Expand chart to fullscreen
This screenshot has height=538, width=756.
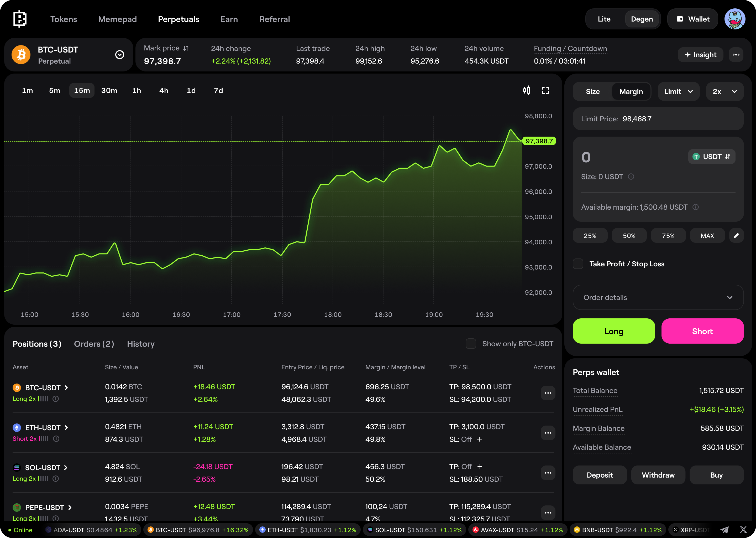pos(545,90)
